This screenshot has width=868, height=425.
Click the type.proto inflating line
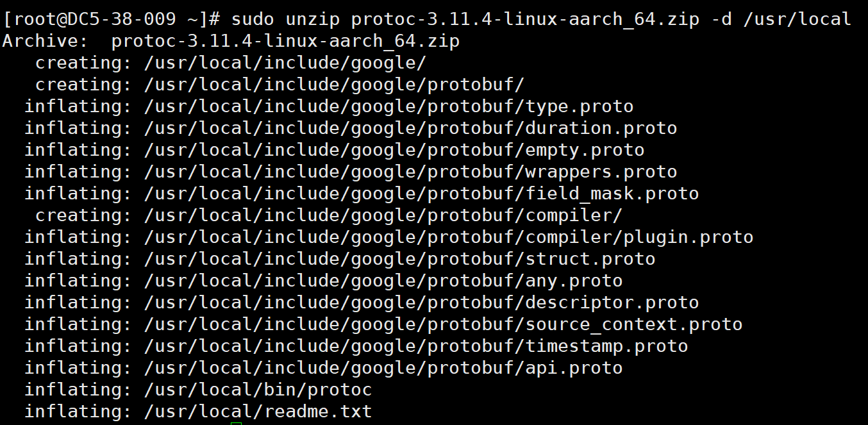coord(329,106)
